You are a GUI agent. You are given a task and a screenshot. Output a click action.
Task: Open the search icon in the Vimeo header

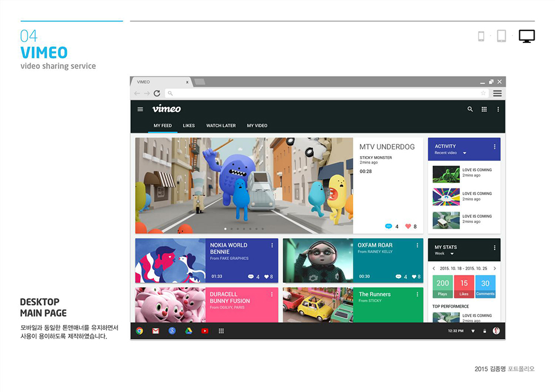coord(469,109)
